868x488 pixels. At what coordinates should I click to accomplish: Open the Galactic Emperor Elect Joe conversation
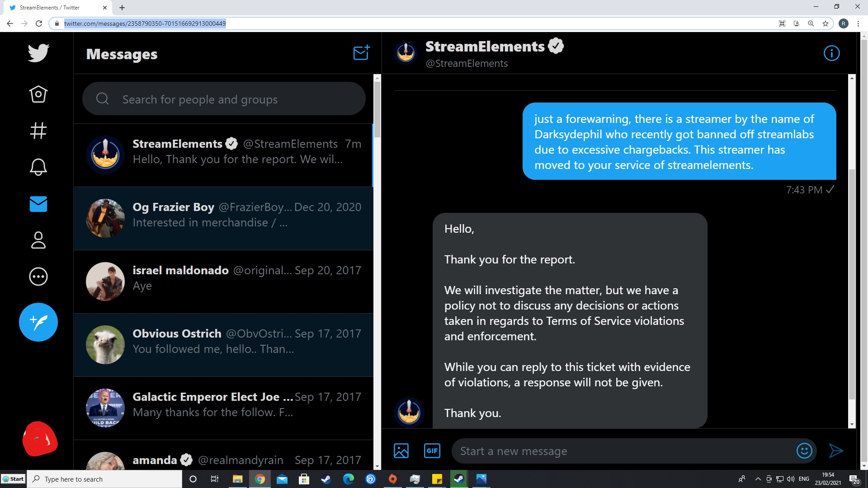223,408
